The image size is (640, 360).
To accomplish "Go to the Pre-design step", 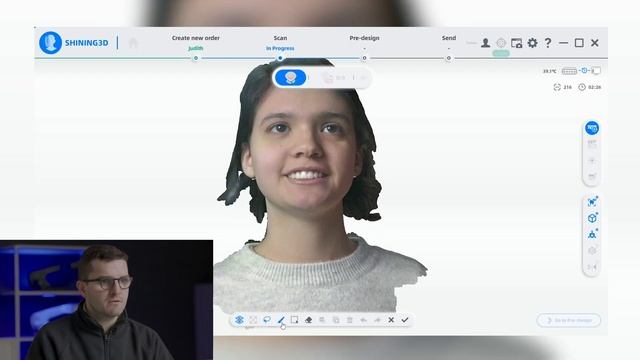I will [364, 38].
